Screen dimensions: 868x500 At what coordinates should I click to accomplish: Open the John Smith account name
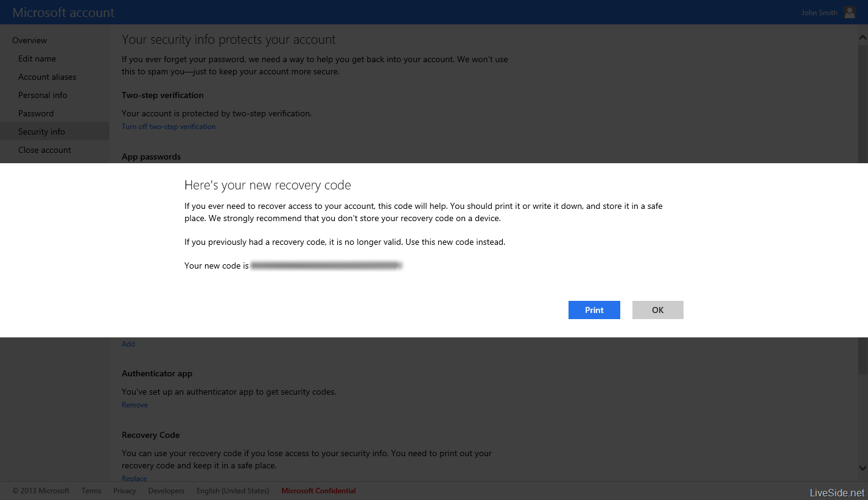click(819, 13)
